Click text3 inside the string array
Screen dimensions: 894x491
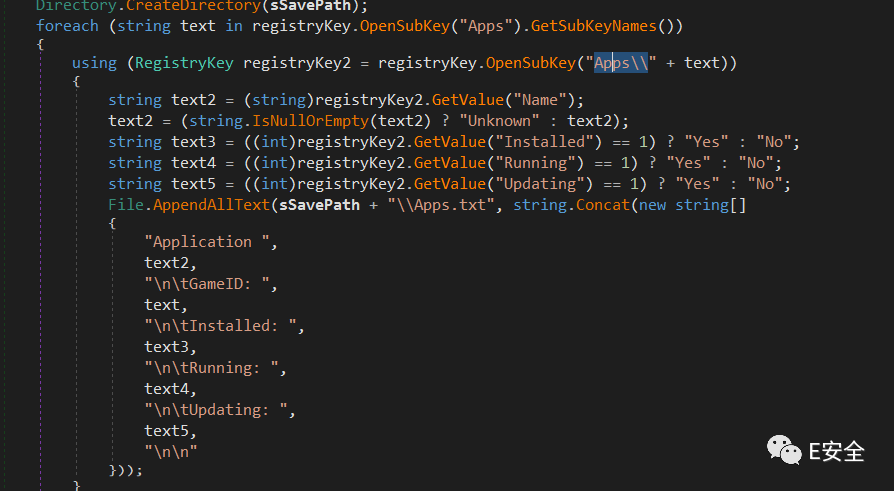click(x=166, y=347)
